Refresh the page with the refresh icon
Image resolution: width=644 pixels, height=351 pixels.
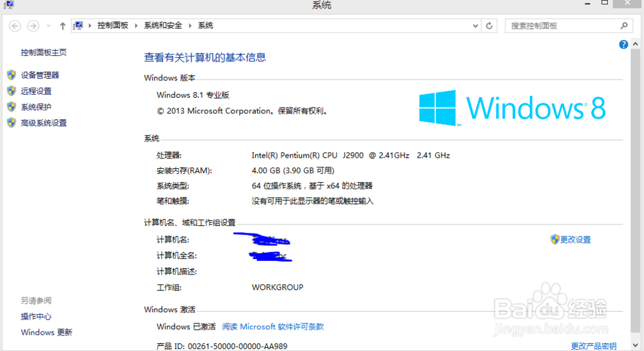(489, 26)
